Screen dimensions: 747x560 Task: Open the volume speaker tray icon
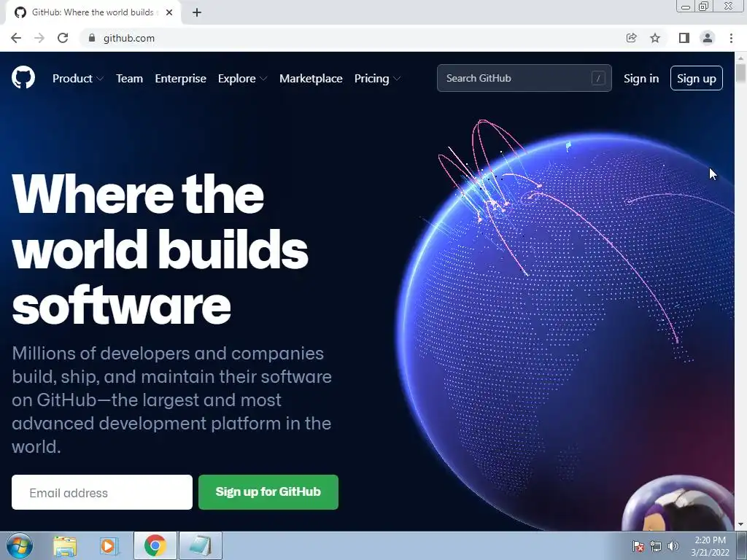[673, 546]
